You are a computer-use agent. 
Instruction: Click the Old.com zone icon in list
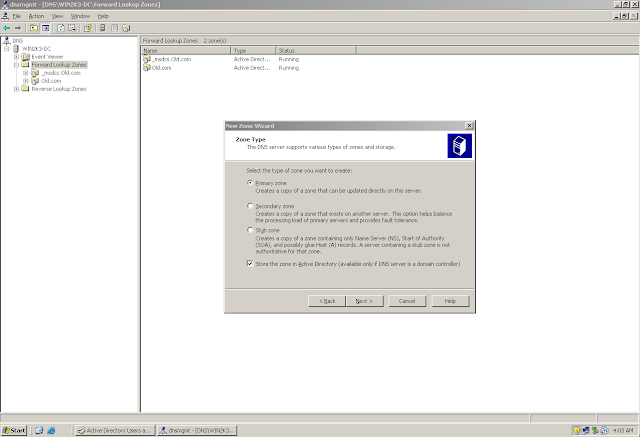coord(147,68)
